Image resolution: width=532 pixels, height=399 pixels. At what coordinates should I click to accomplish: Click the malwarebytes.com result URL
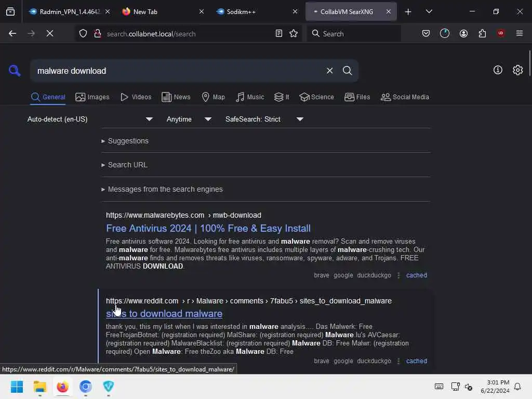coord(183,216)
